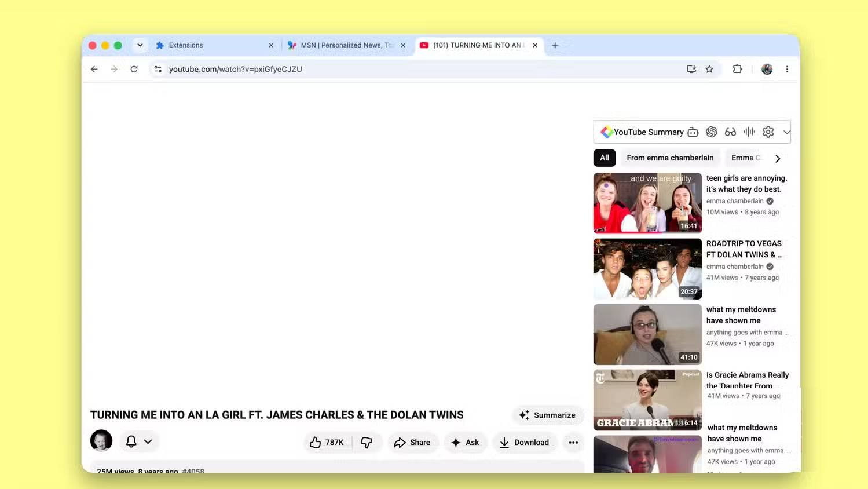Open more actions three-dot button
868x489 pixels.
[x=573, y=443]
